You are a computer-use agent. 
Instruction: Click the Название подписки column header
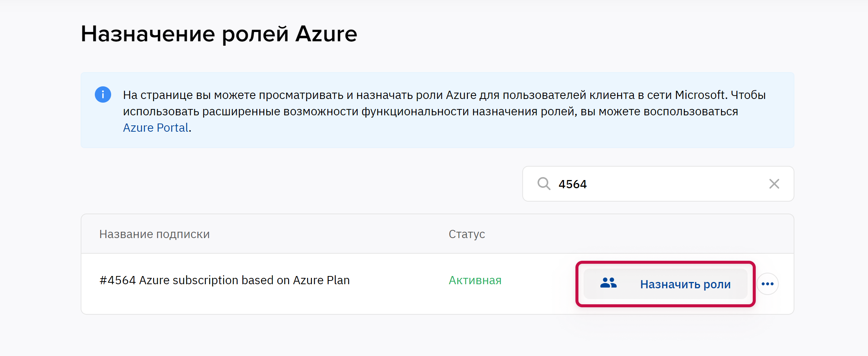pos(154,234)
